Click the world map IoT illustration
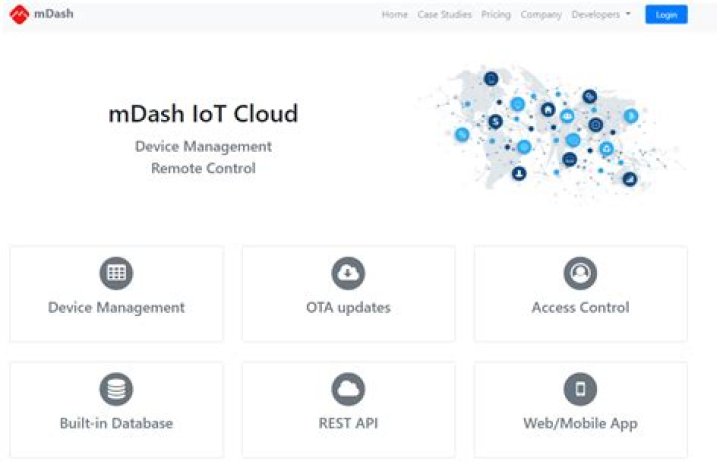 (551, 131)
